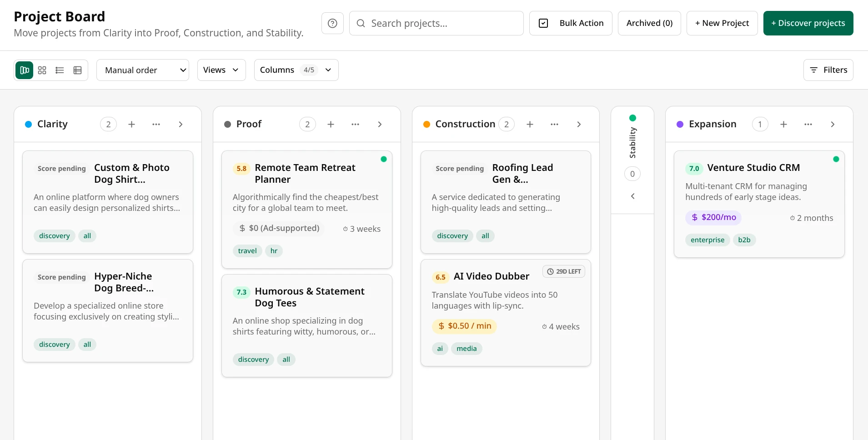Image resolution: width=868 pixels, height=440 pixels.
Task: Open the Construction column overflow menu
Action: [554, 124]
